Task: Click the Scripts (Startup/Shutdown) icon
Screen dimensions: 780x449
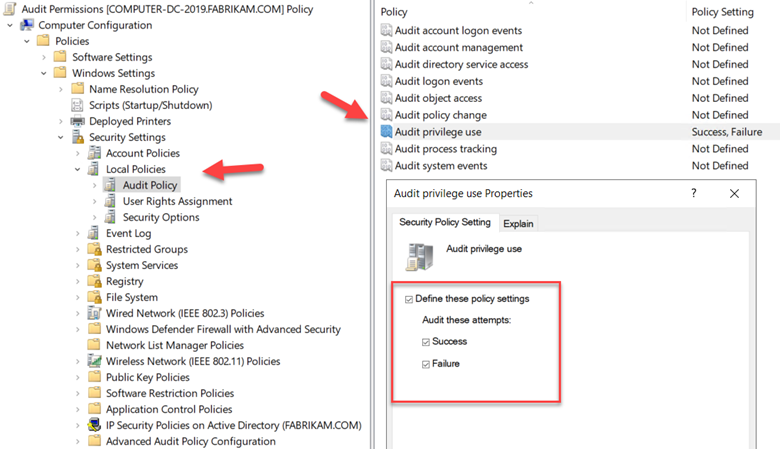Action: pyautogui.click(x=77, y=105)
